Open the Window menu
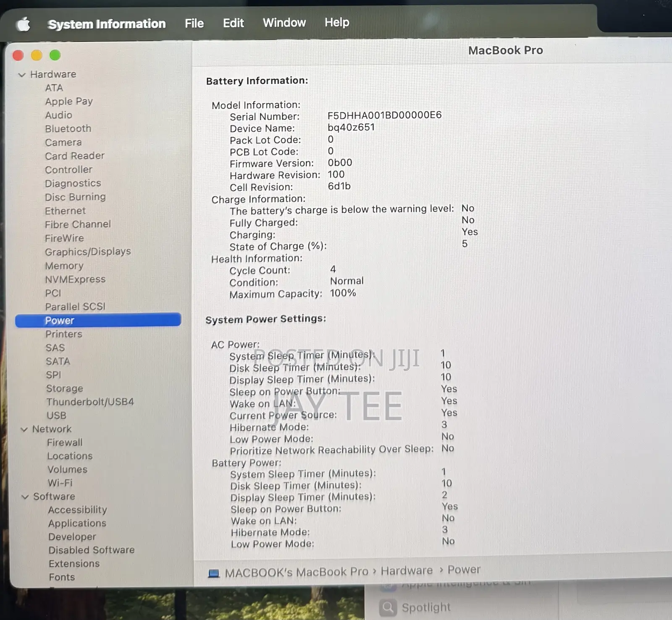This screenshot has height=620, width=672. [284, 22]
